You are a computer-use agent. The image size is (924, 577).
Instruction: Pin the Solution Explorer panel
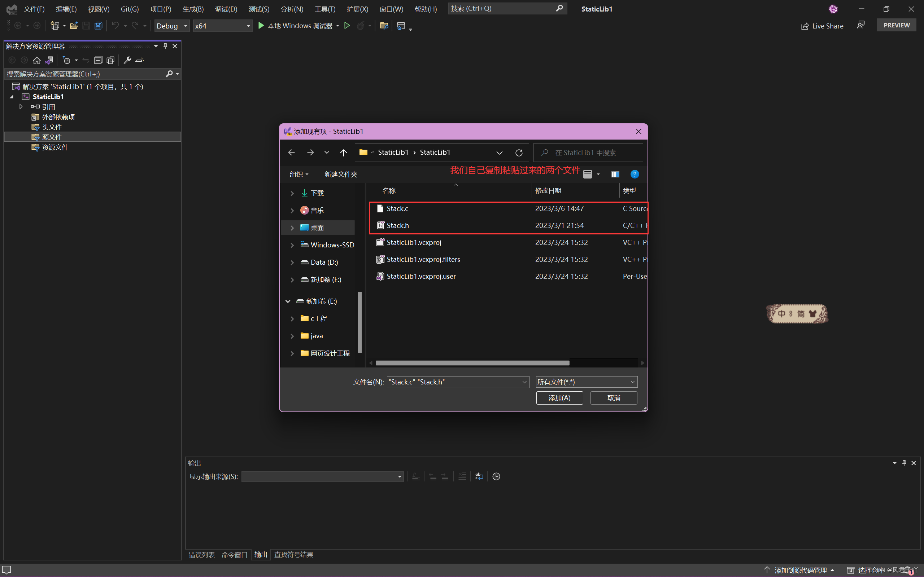point(165,46)
